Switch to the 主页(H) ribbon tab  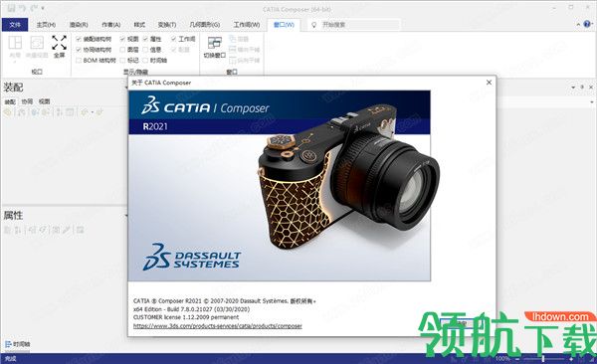click(46, 25)
